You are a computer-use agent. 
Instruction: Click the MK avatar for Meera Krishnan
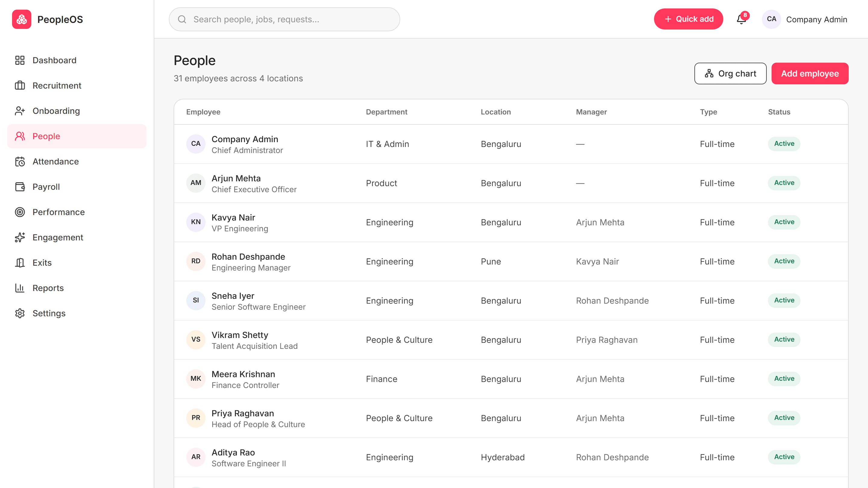click(x=196, y=379)
